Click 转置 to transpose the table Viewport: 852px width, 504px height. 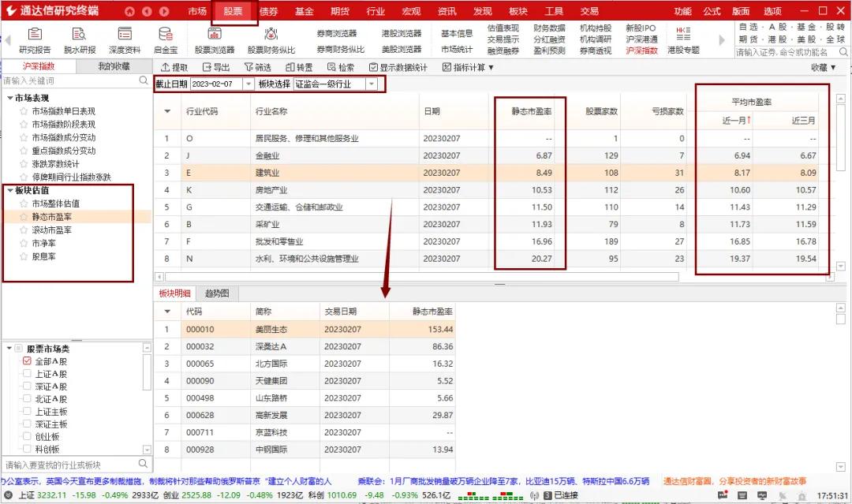coord(299,67)
